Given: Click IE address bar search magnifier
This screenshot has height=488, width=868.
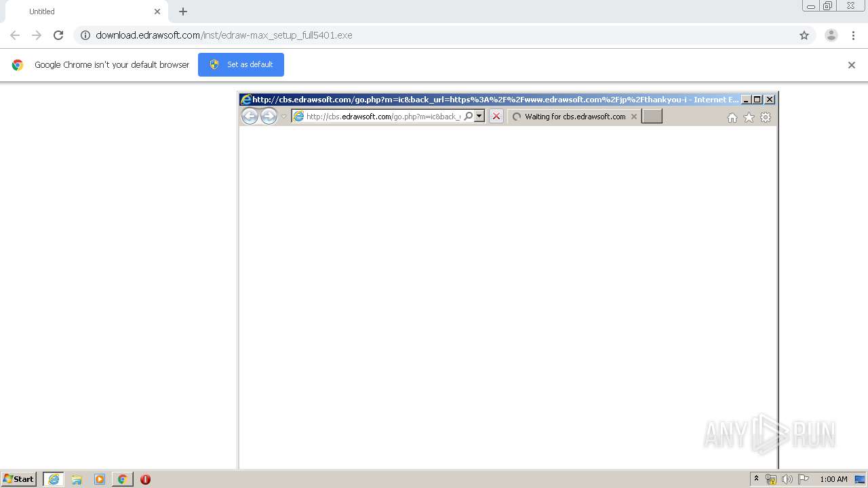Looking at the screenshot, I should 468,117.
